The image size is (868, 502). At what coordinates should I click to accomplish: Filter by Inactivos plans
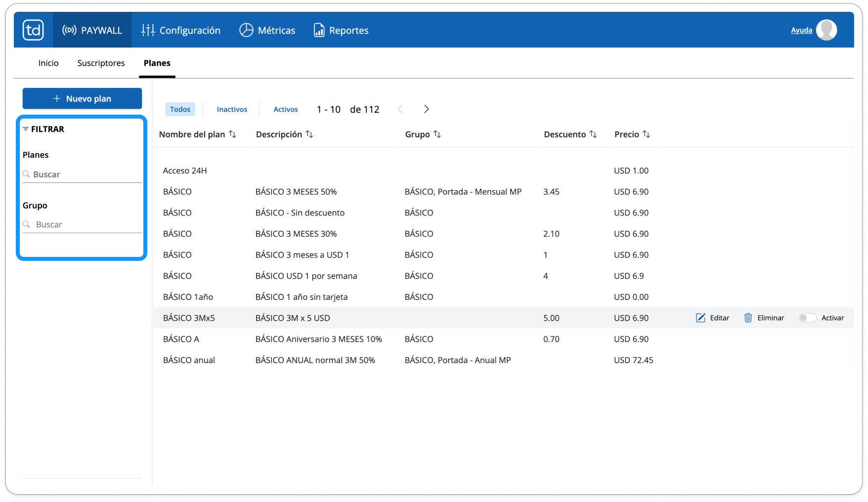coord(232,109)
